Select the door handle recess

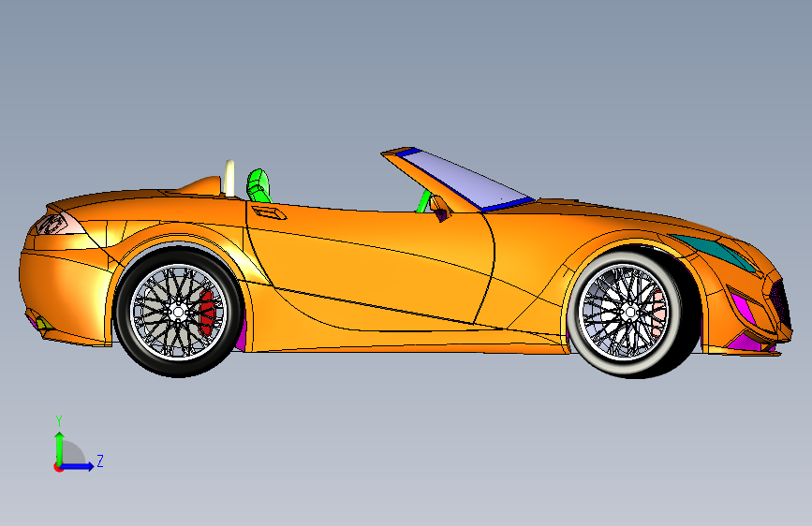268,212
